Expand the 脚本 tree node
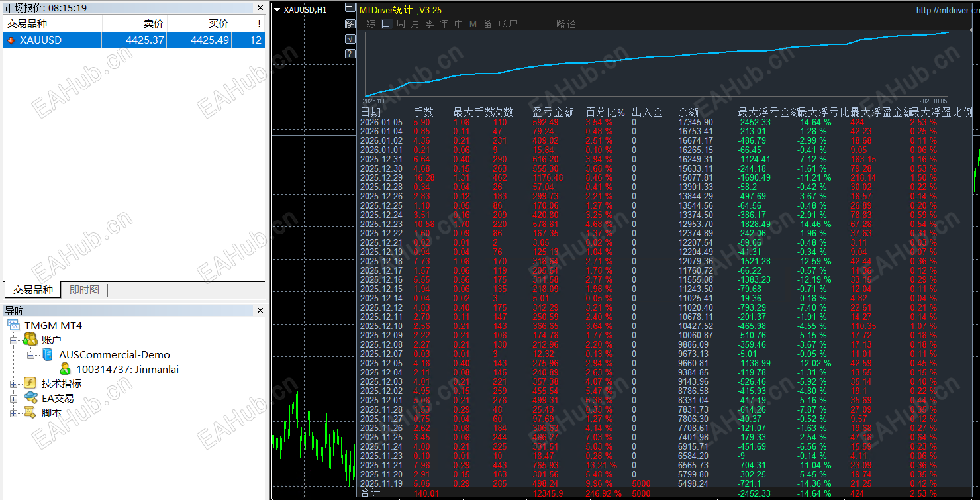Viewport: 980px width, 500px height. 14,413
